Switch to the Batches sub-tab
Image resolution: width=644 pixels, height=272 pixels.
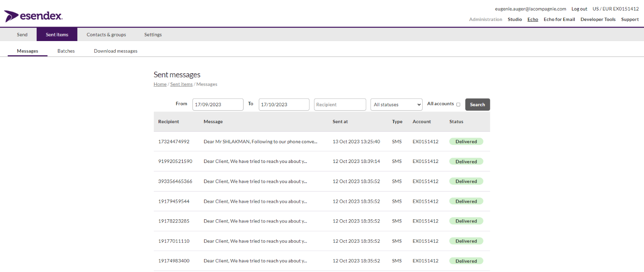tap(66, 51)
